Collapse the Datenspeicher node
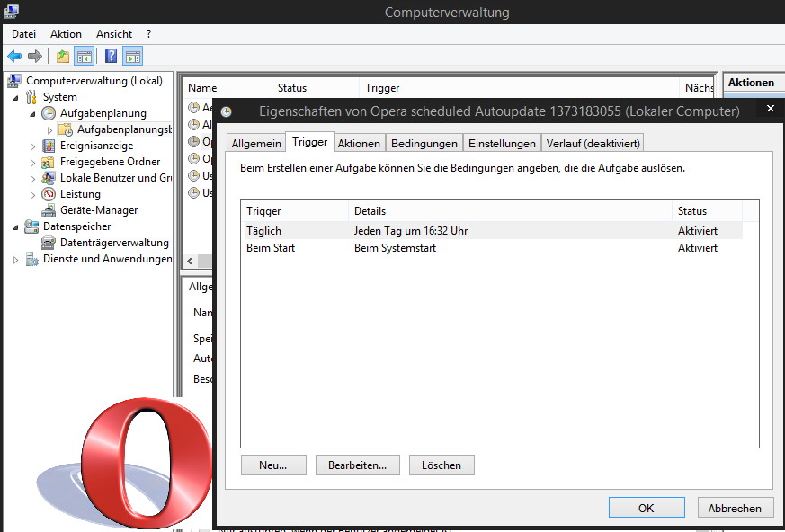This screenshot has width=785, height=532. tap(15, 226)
